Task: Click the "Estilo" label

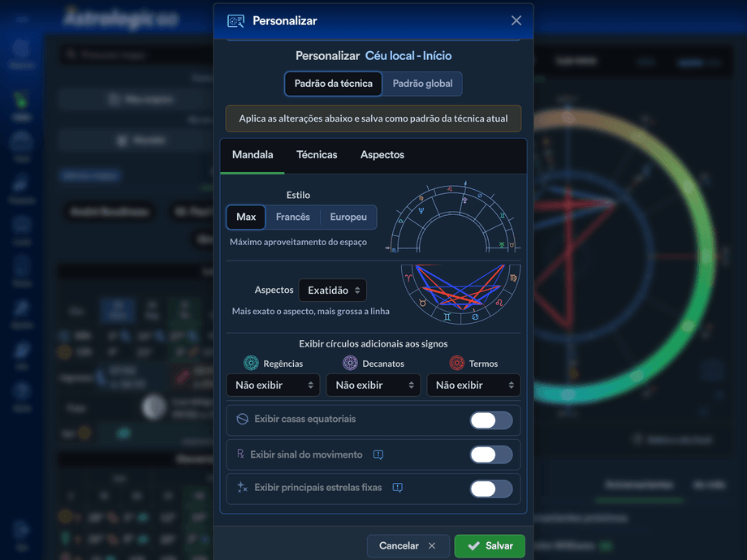Action: click(x=298, y=195)
